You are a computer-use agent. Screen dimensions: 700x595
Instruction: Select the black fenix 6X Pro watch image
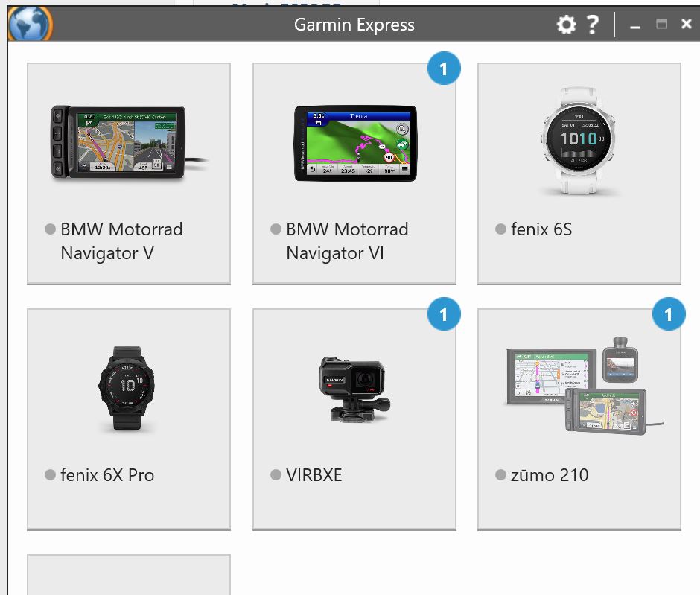click(x=127, y=388)
